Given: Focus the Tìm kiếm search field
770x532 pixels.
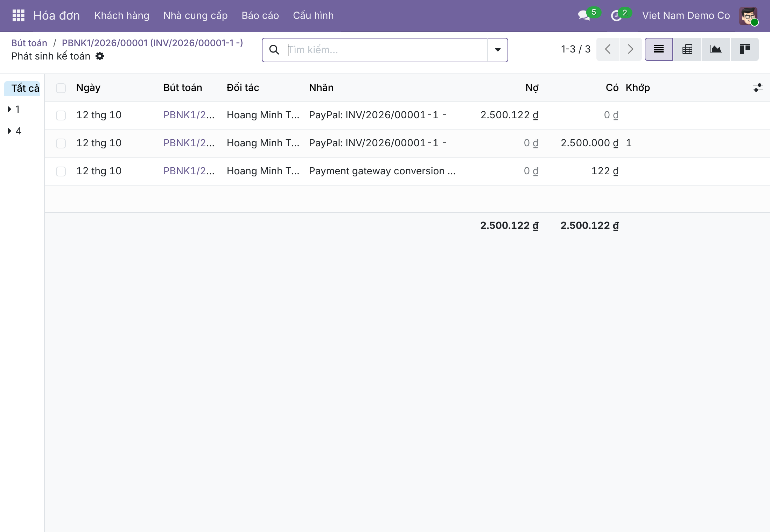Looking at the screenshot, I should point(385,50).
